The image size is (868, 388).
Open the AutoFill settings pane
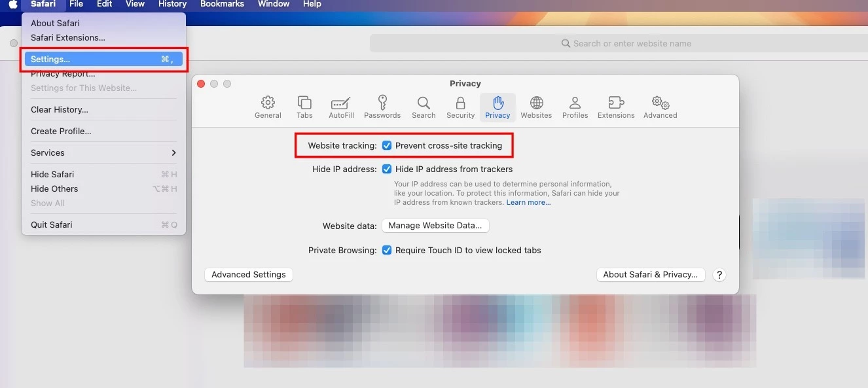(x=341, y=107)
